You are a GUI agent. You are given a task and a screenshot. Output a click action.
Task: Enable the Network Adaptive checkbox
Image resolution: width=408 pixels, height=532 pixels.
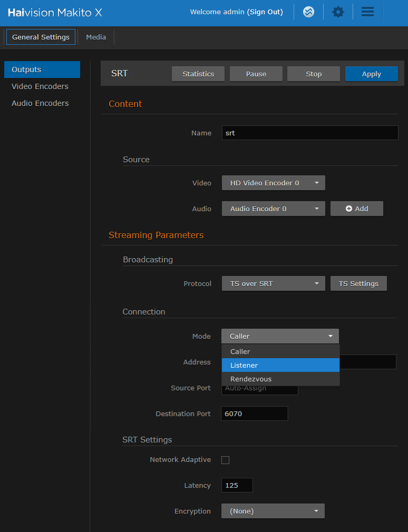[226, 460]
